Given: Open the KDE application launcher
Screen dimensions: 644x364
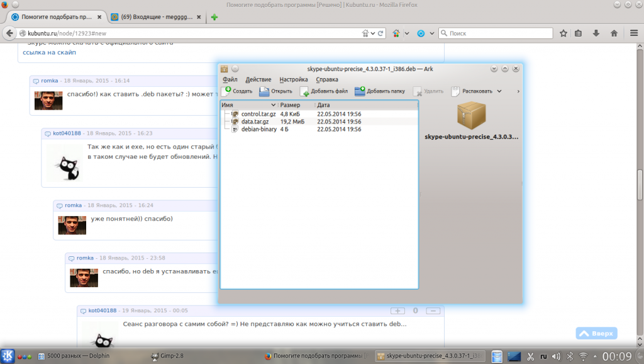Looking at the screenshot, I should point(8,356).
